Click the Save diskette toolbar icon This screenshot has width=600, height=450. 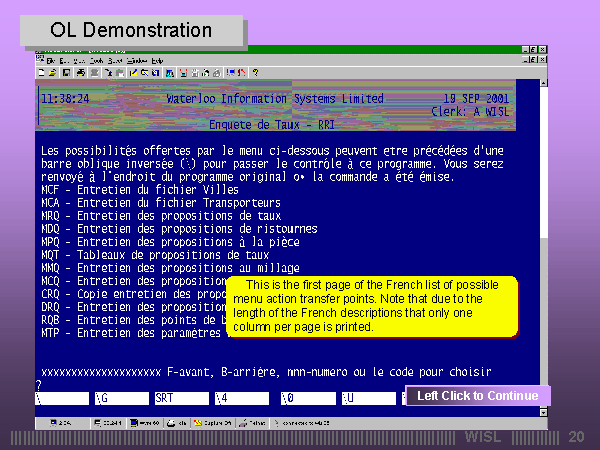coord(65,72)
